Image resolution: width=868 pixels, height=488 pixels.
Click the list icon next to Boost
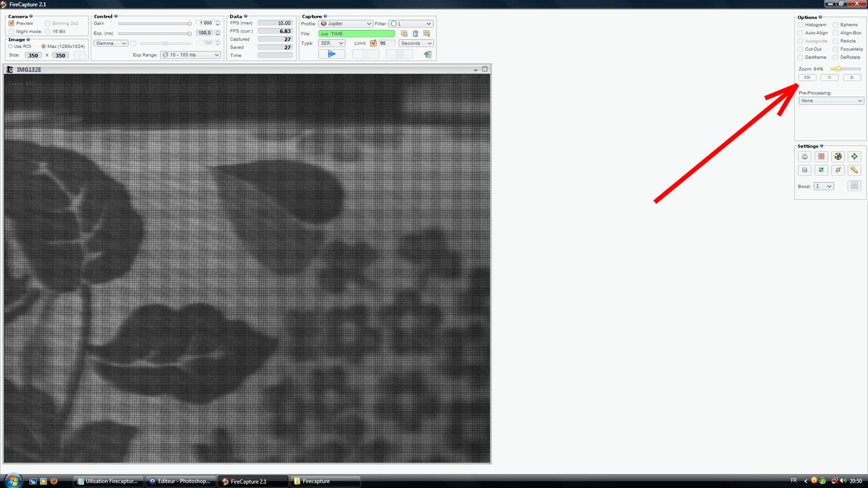click(854, 186)
